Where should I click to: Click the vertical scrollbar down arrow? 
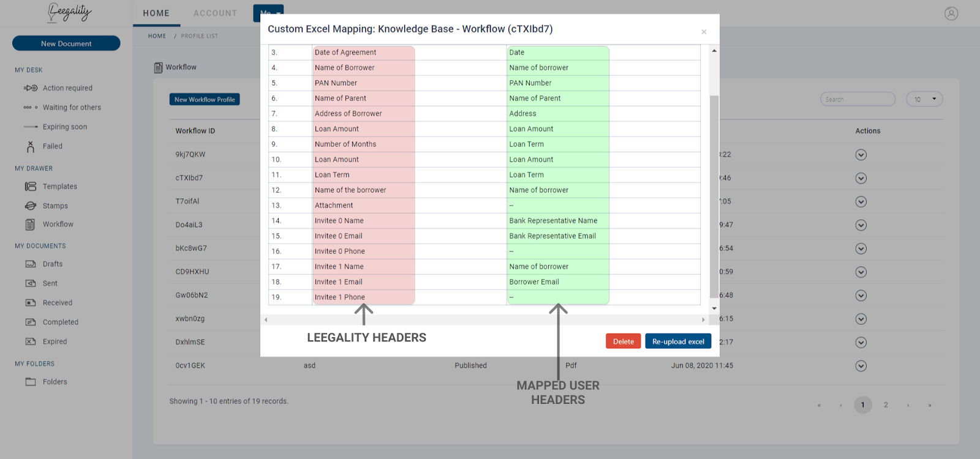(714, 308)
